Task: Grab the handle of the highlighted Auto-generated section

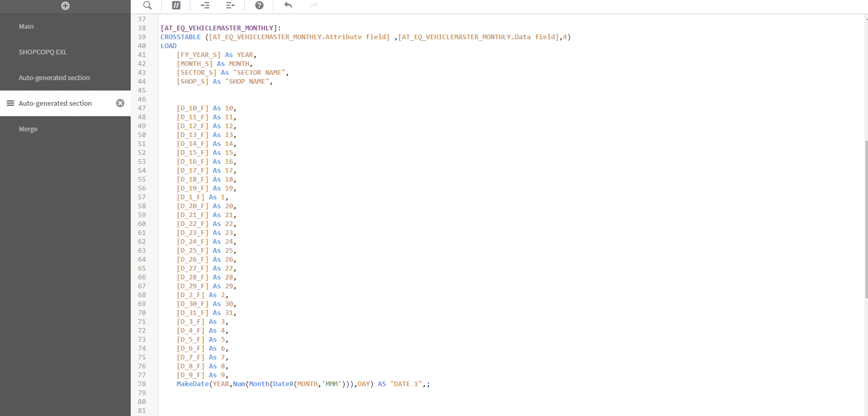Action: pos(10,103)
